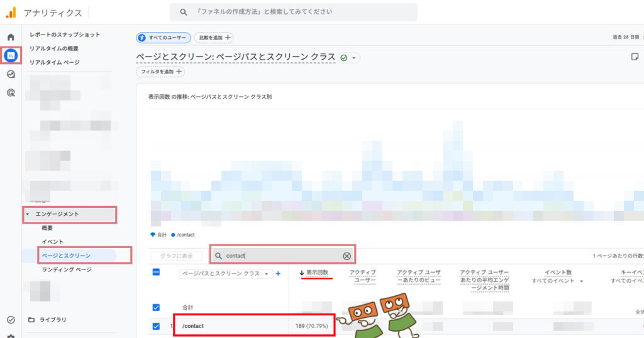Screen dimensions: 644x338
Task: Toggle the /contact legend dot under chart
Action: coord(173,235)
